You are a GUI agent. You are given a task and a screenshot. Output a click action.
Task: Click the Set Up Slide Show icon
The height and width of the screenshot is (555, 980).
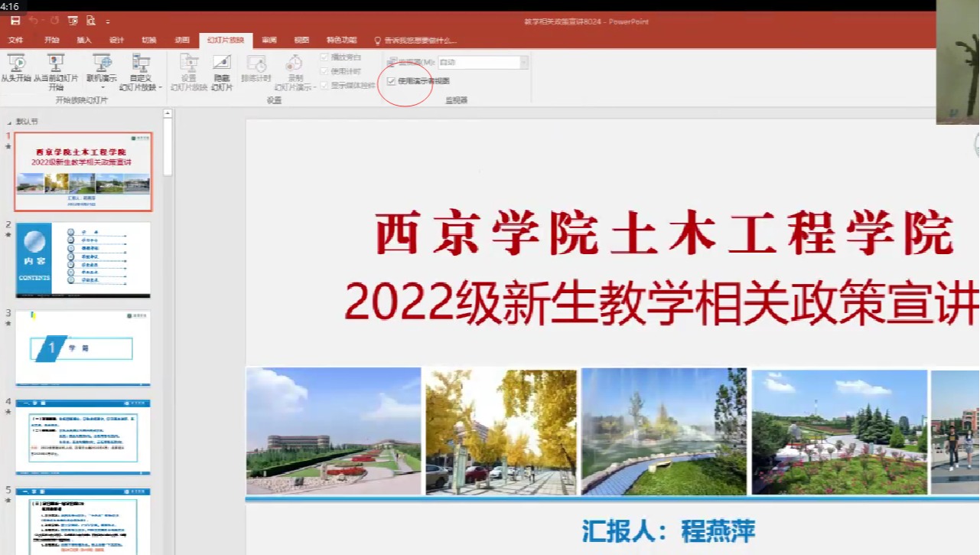188,64
